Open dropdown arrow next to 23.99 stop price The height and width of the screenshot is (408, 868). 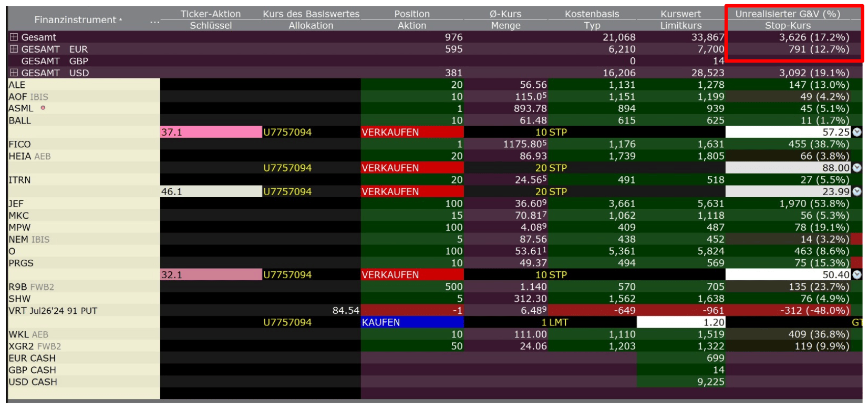(x=857, y=192)
